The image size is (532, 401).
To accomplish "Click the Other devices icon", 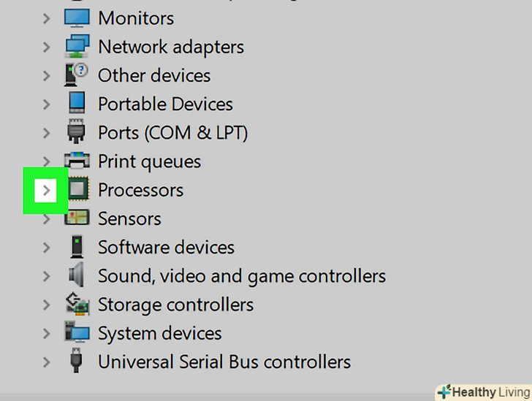I will (x=77, y=75).
